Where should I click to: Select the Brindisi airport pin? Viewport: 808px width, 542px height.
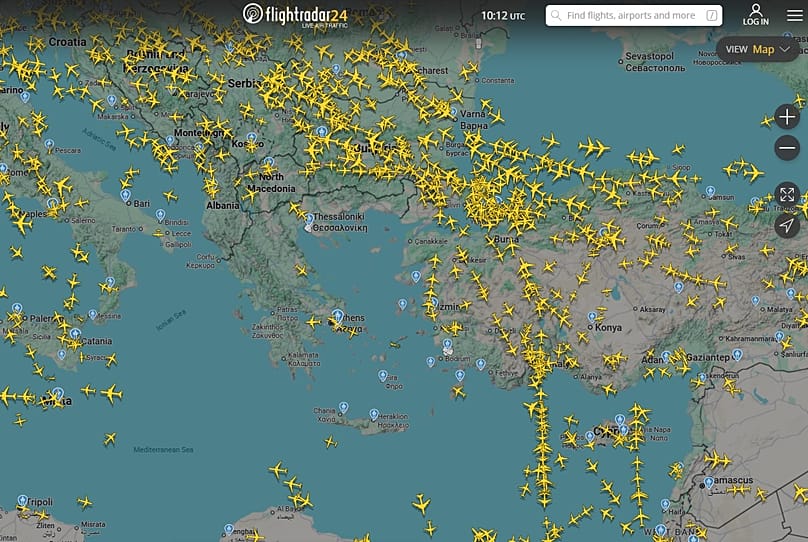coord(160,214)
